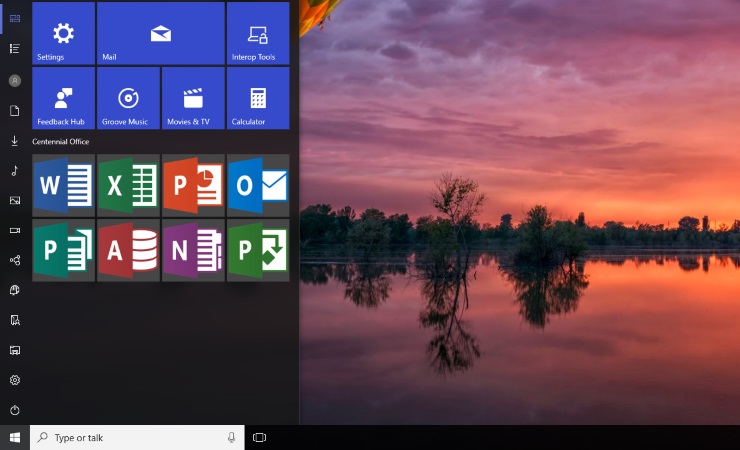Viewport: 740px width, 450px height.
Task: Launch the Movies & TV tile
Action: coord(193,98)
